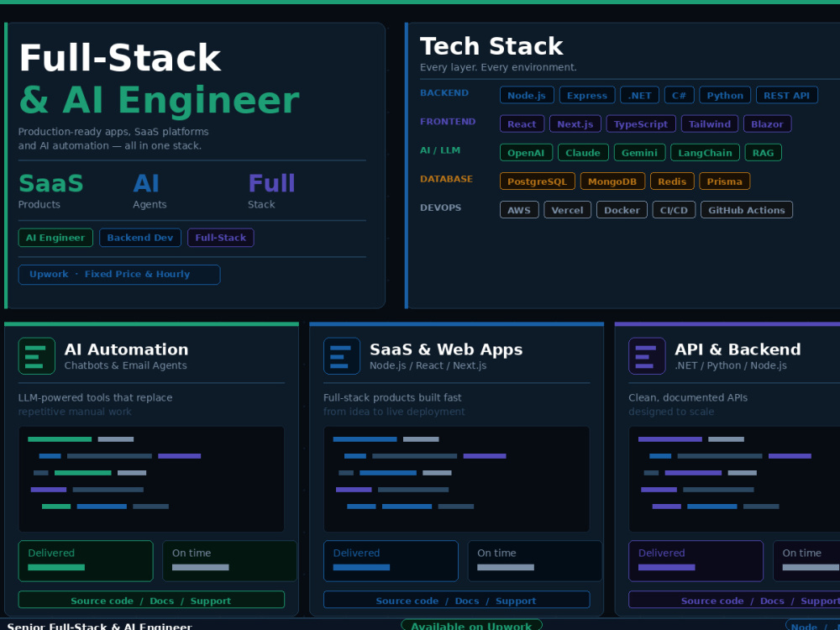The width and height of the screenshot is (840, 630).
Task: Click the DATABASE category label
Action: click(x=446, y=179)
